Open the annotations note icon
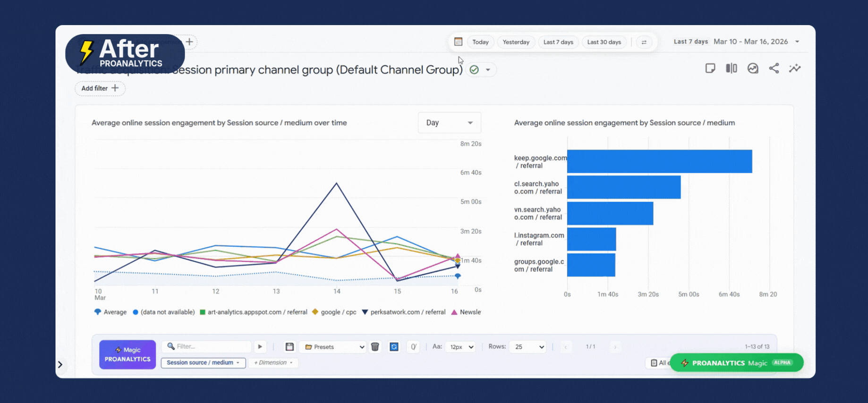 pos(710,68)
